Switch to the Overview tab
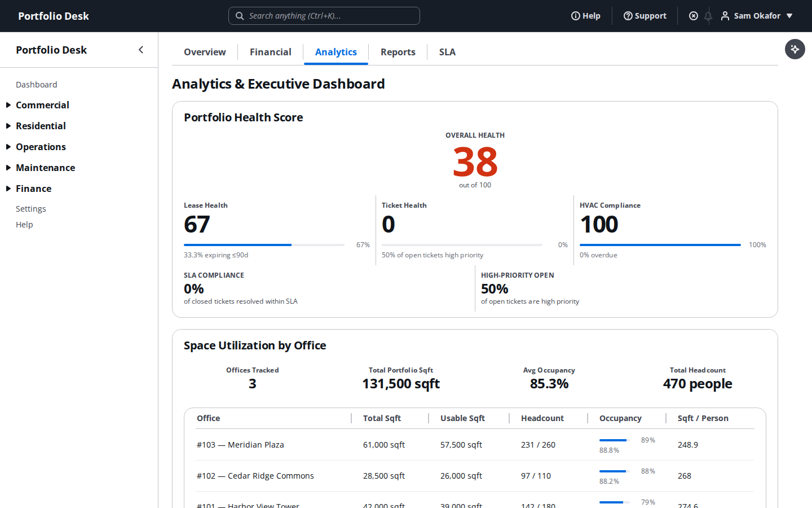This screenshot has height=508, width=812. click(x=205, y=52)
